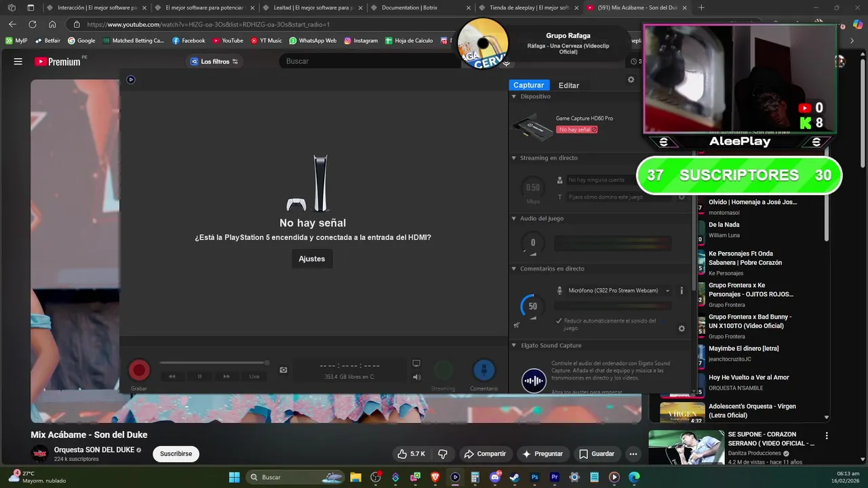Collapse the Audio del juego section

click(x=513, y=218)
